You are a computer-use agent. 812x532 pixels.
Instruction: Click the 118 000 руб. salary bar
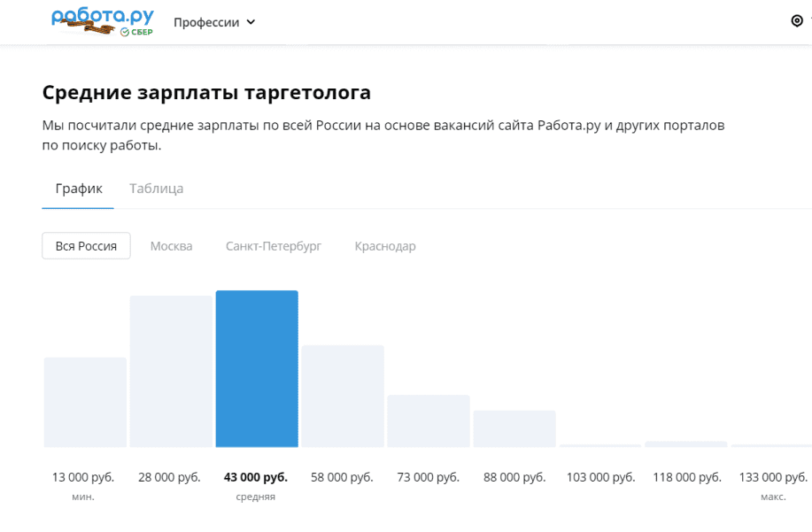click(x=686, y=443)
